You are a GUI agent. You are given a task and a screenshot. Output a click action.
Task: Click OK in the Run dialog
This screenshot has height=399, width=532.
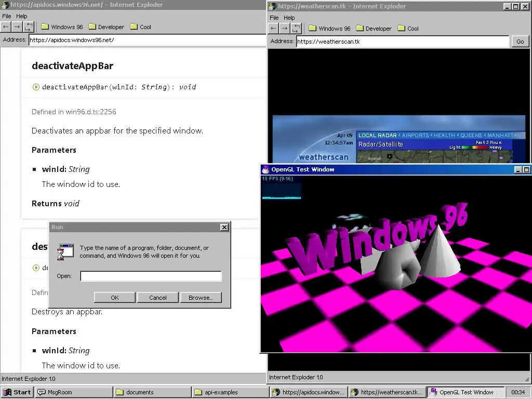coord(115,298)
